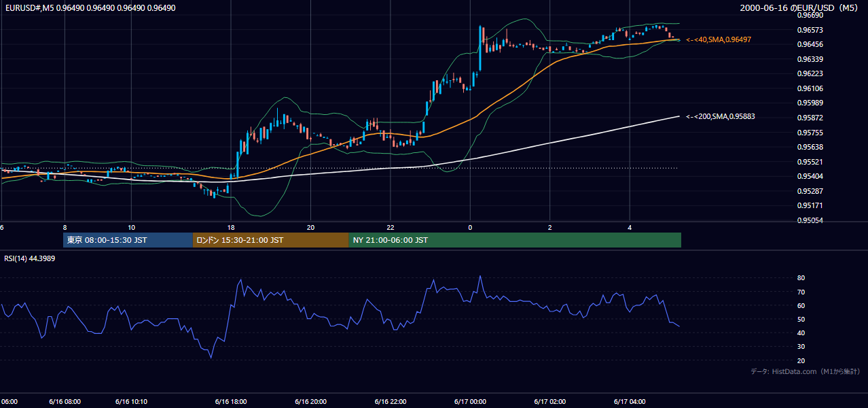Click hour label 0 on chart time axis

(x=470, y=228)
